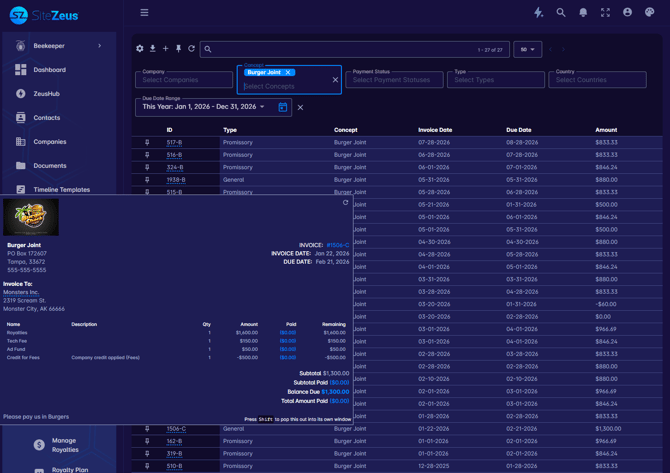Go to previous results page arrow
This screenshot has width=670, height=473.
(550, 49)
